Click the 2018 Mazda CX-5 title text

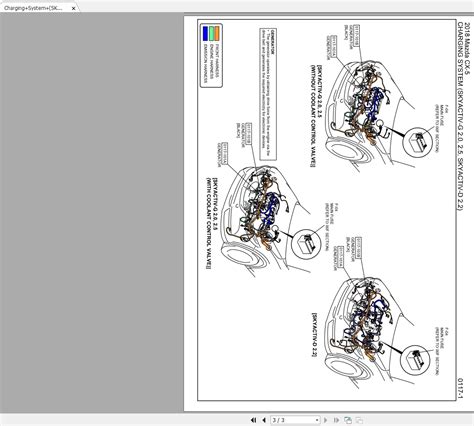[x=467, y=49]
